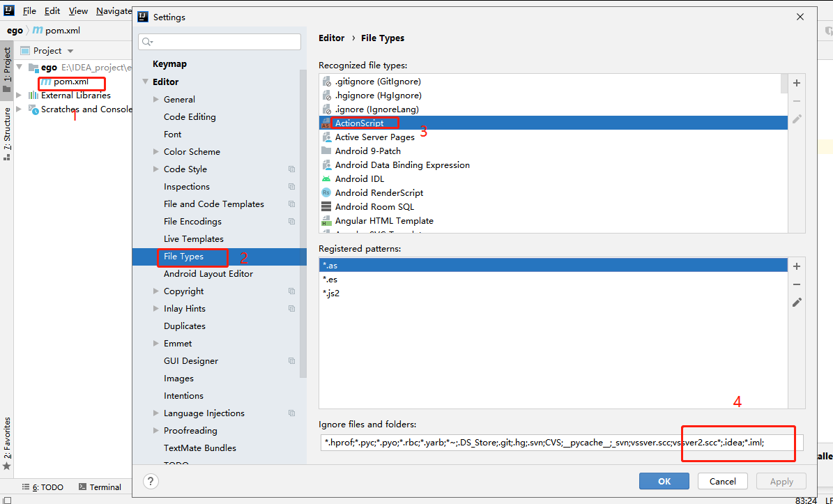Select the *.js2 registered pattern
Image resolution: width=833 pixels, height=504 pixels.
point(553,293)
